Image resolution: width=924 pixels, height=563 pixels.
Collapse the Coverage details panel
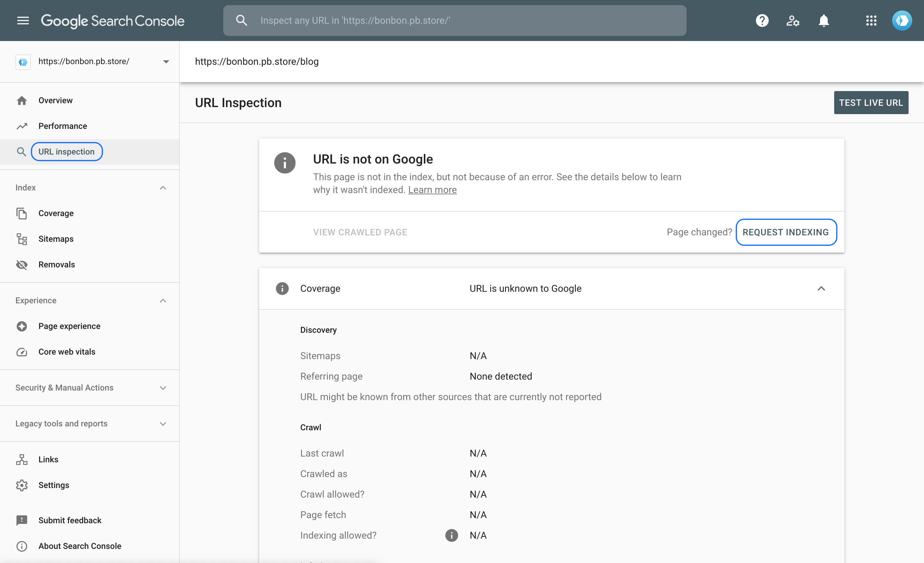point(822,288)
